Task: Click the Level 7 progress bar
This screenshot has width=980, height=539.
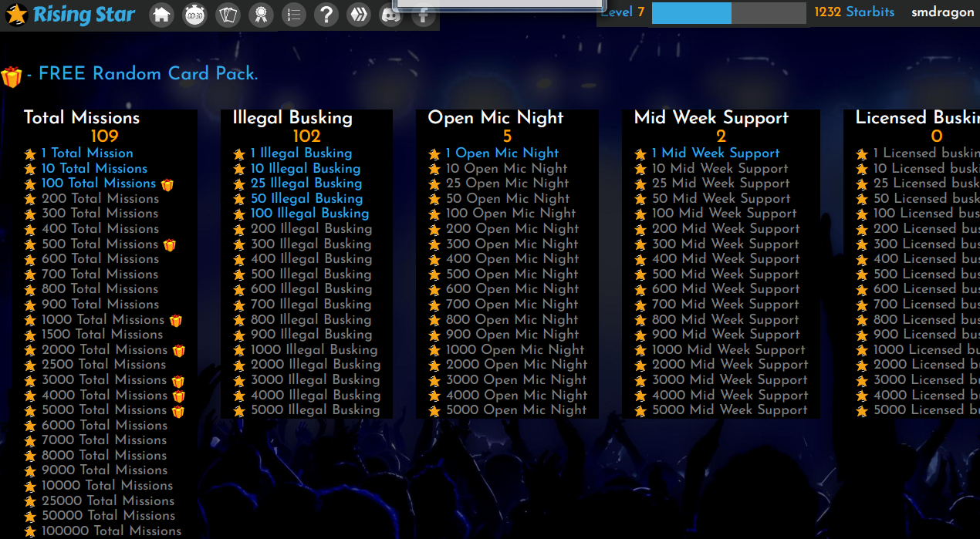Action: coord(728,13)
